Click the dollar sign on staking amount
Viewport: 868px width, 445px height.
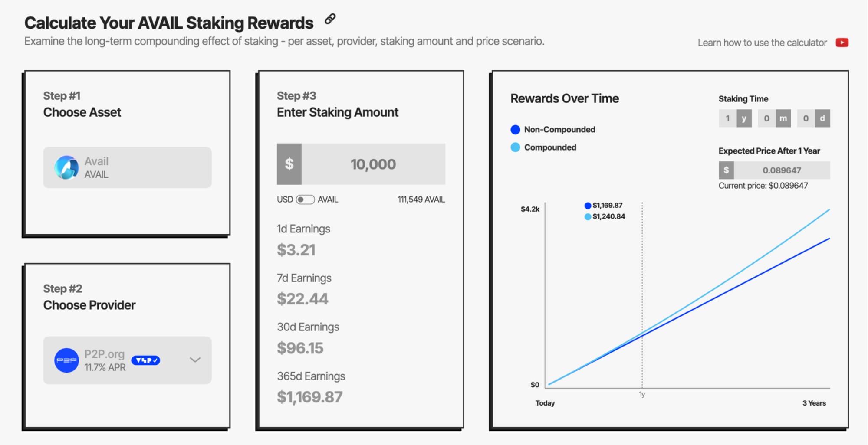(x=289, y=164)
